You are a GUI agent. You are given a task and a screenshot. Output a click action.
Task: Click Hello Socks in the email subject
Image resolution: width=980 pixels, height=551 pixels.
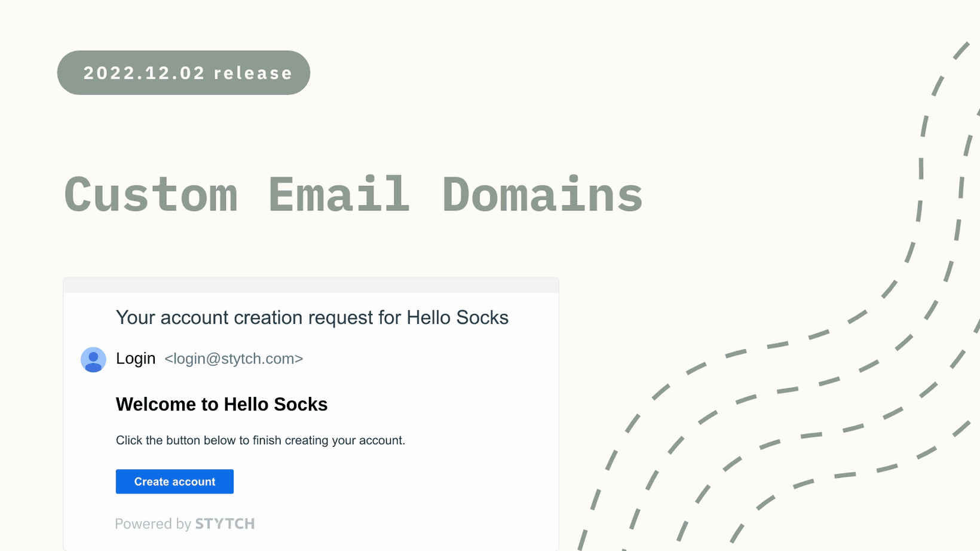(458, 318)
